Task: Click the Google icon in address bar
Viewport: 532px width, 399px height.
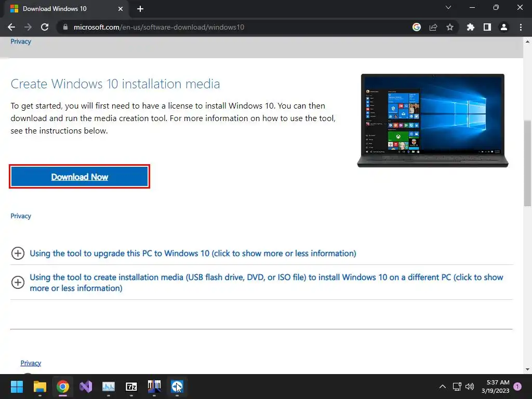Action: (417, 27)
